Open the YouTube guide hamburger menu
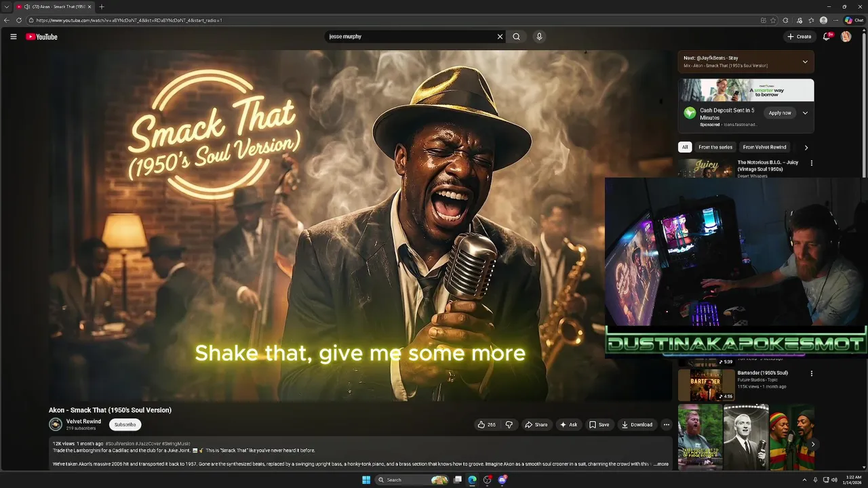The height and width of the screenshot is (488, 868). 13,37
